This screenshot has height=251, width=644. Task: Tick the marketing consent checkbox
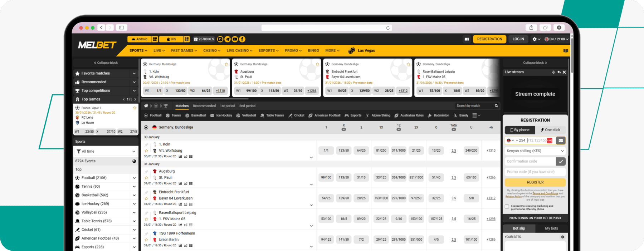[x=507, y=207]
